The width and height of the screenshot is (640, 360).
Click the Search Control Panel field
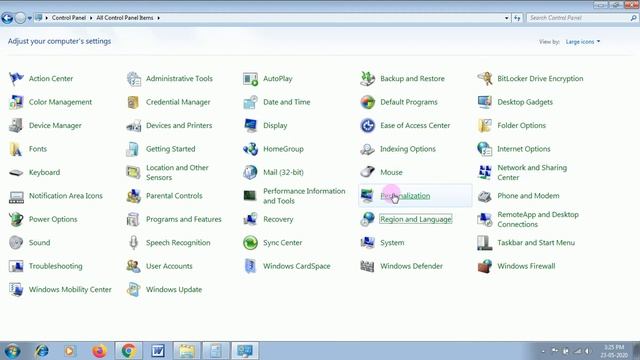(x=582, y=18)
